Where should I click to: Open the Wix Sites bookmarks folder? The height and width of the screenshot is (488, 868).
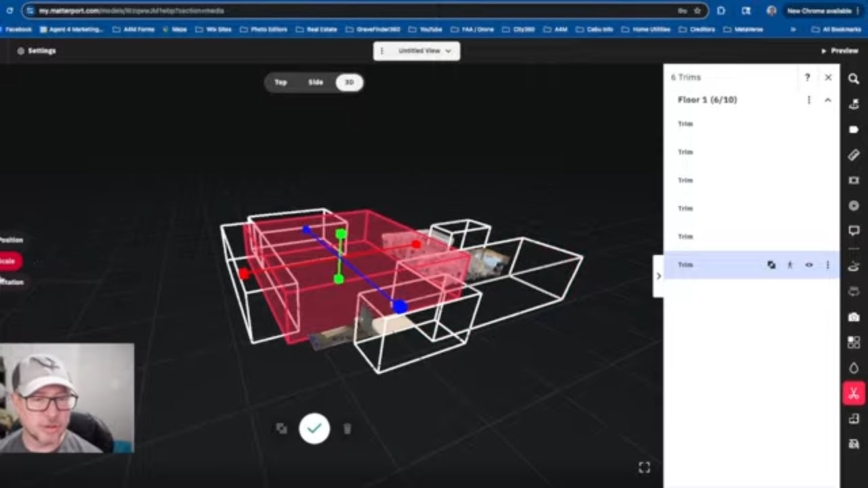(213, 30)
